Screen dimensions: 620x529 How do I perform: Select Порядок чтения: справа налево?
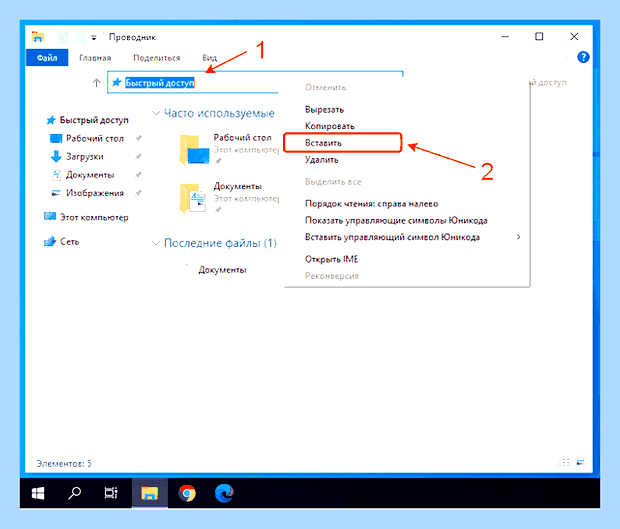point(371,204)
